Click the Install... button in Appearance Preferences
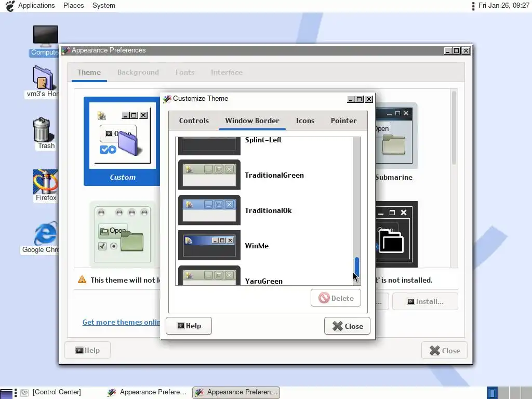This screenshot has height=399, width=532. click(425, 301)
